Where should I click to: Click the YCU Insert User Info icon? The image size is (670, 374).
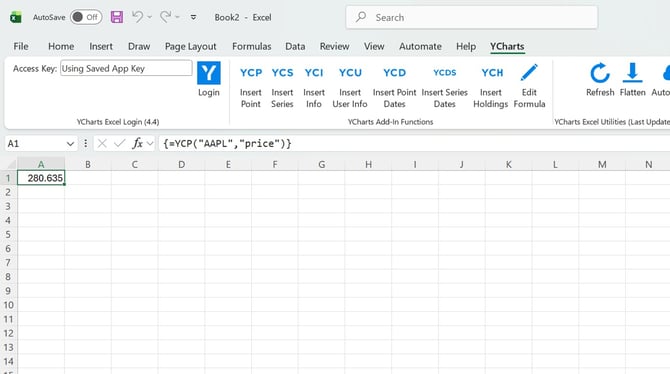click(x=350, y=73)
